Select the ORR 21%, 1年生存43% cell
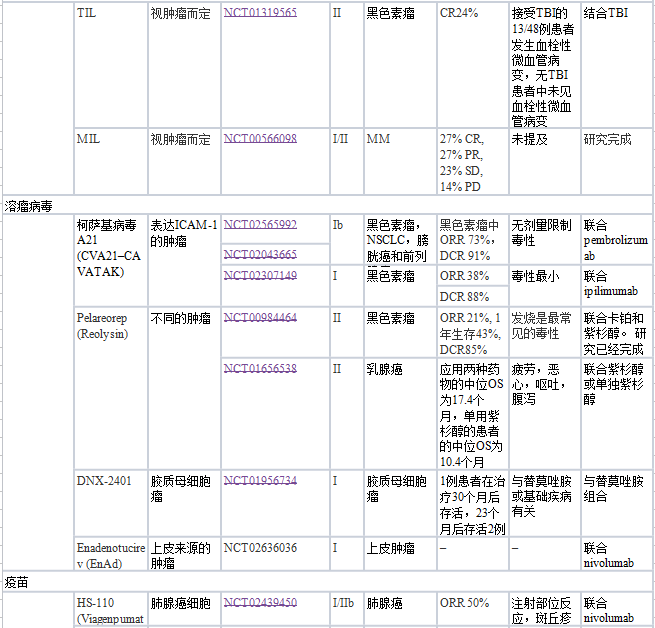The image size is (655, 628). click(x=472, y=332)
